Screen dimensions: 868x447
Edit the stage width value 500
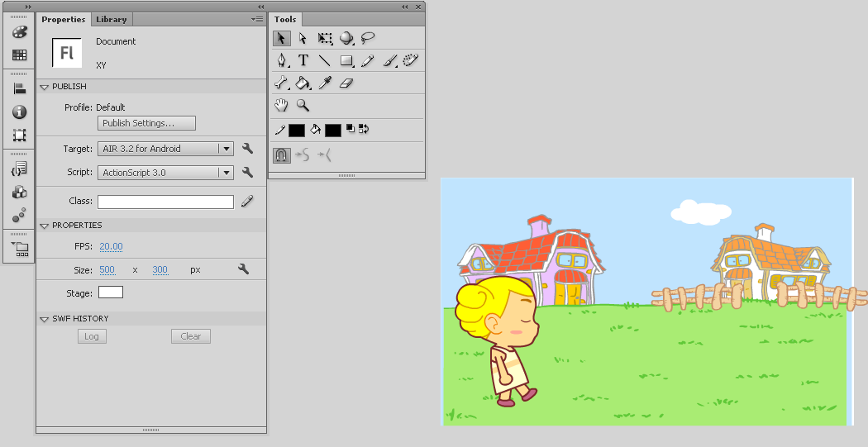click(x=107, y=270)
